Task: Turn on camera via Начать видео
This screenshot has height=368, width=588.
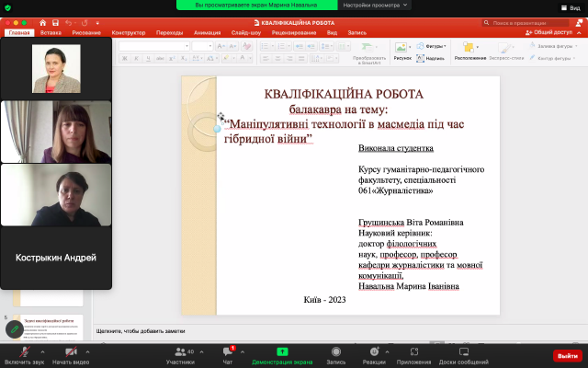Action: (70, 354)
